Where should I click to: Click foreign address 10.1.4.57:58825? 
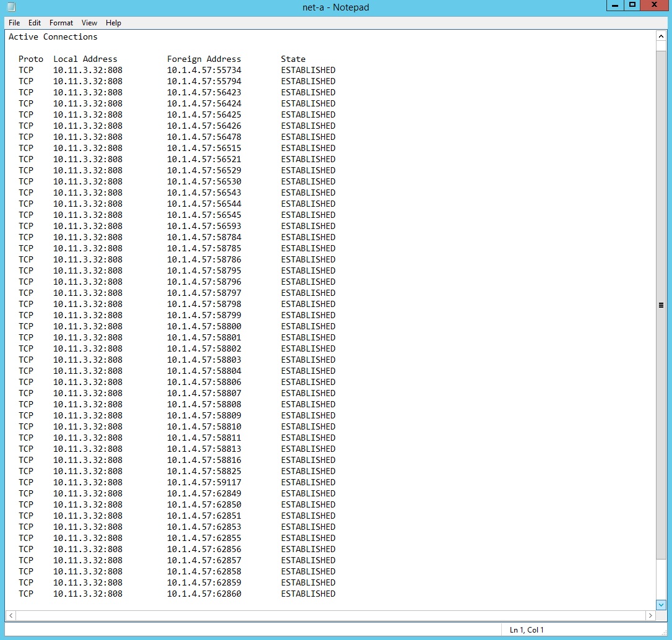[x=204, y=472]
